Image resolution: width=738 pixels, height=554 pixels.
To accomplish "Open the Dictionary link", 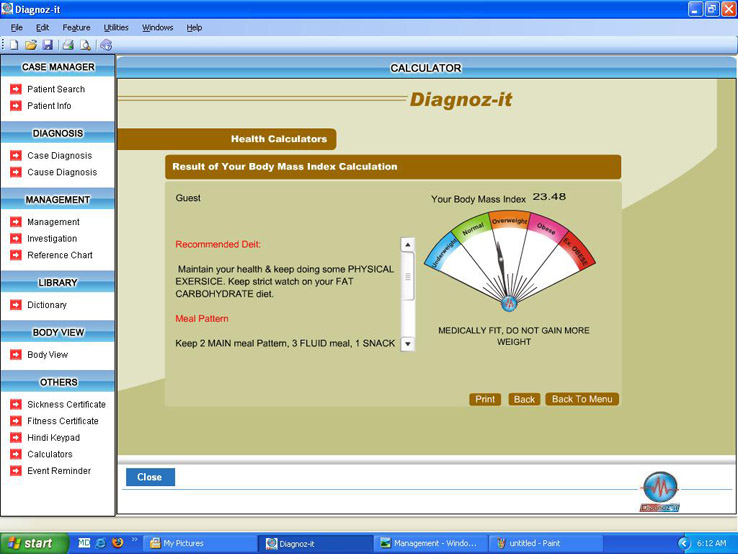I will coord(47,305).
